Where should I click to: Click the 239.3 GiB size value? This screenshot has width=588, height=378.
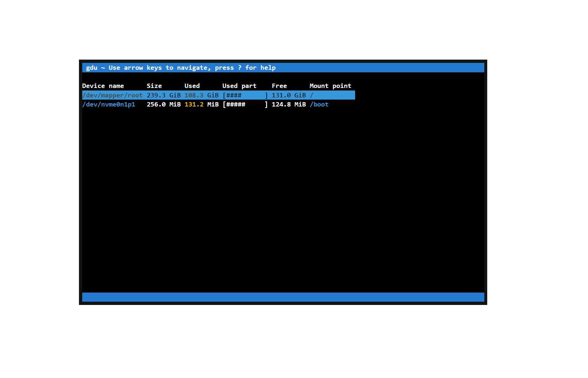pyautogui.click(x=163, y=95)
